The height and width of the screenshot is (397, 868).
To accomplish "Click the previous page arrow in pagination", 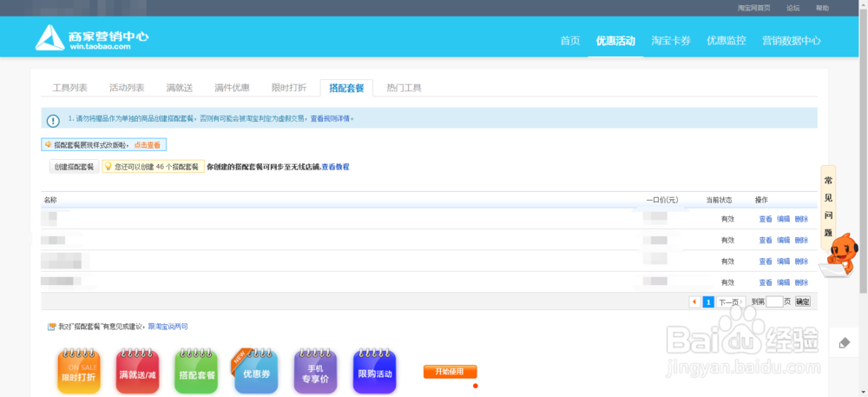I will coord(694,301).
